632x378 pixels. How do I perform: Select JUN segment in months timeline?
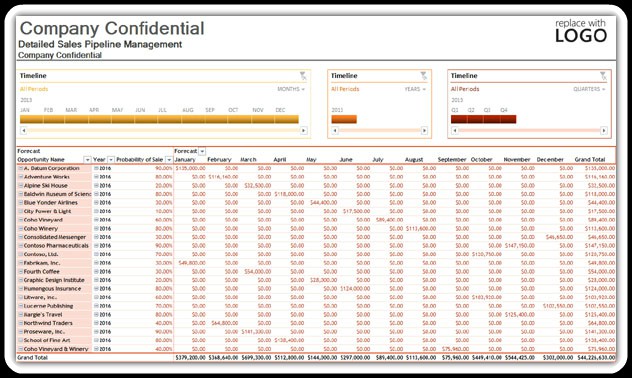(x=146, y=119)
